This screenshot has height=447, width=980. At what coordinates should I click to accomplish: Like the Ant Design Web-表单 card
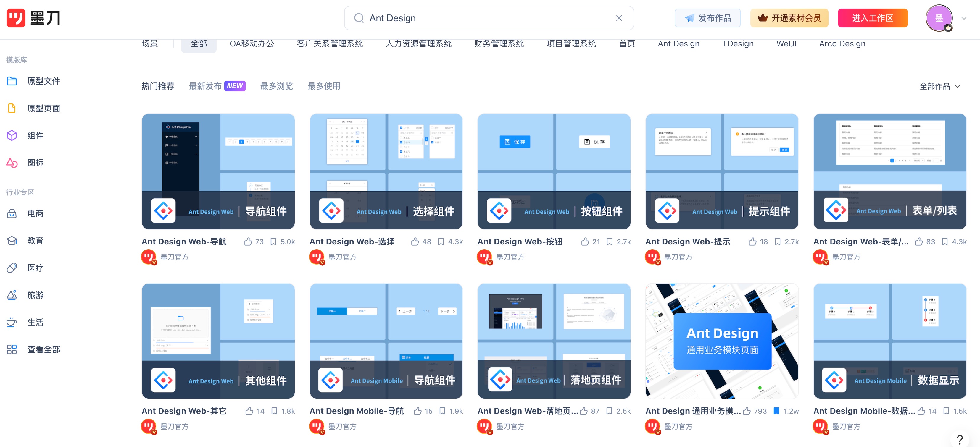pos(919,242)
